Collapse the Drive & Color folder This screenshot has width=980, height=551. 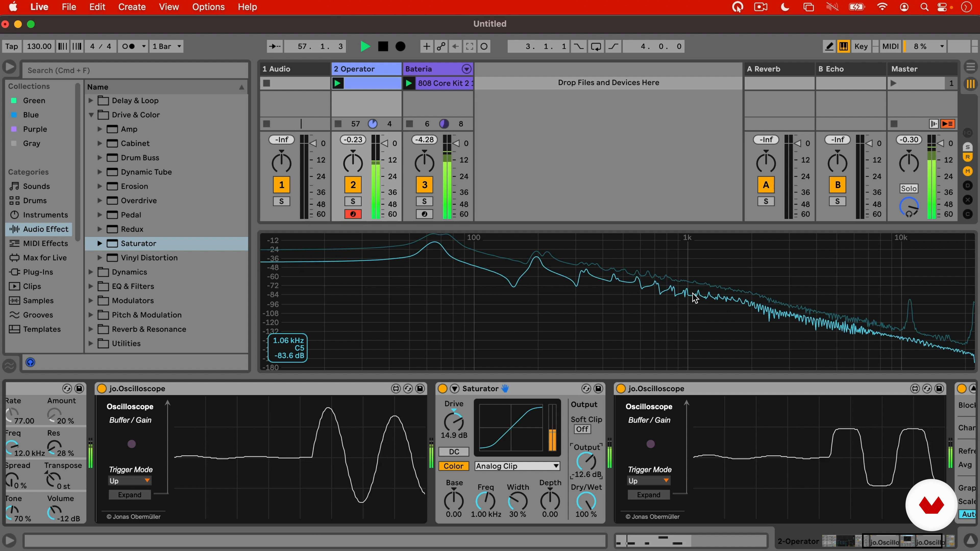click(91, 115)
